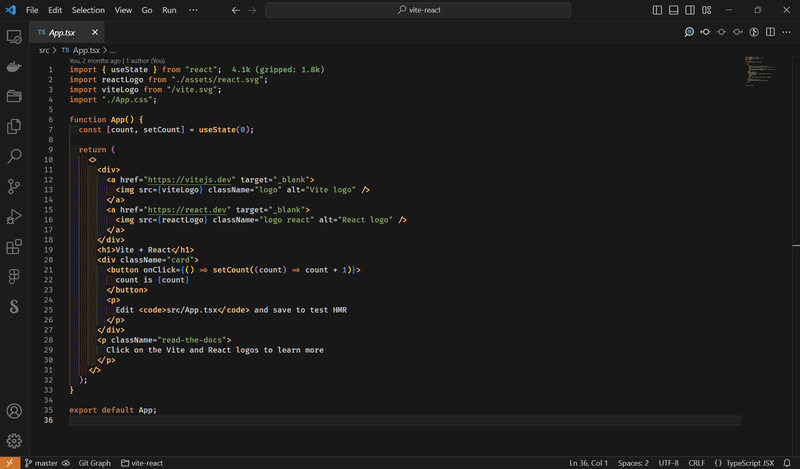Change encoding UTF-8 in status bar
Viewport: 800px width, 469px height.
668,463
